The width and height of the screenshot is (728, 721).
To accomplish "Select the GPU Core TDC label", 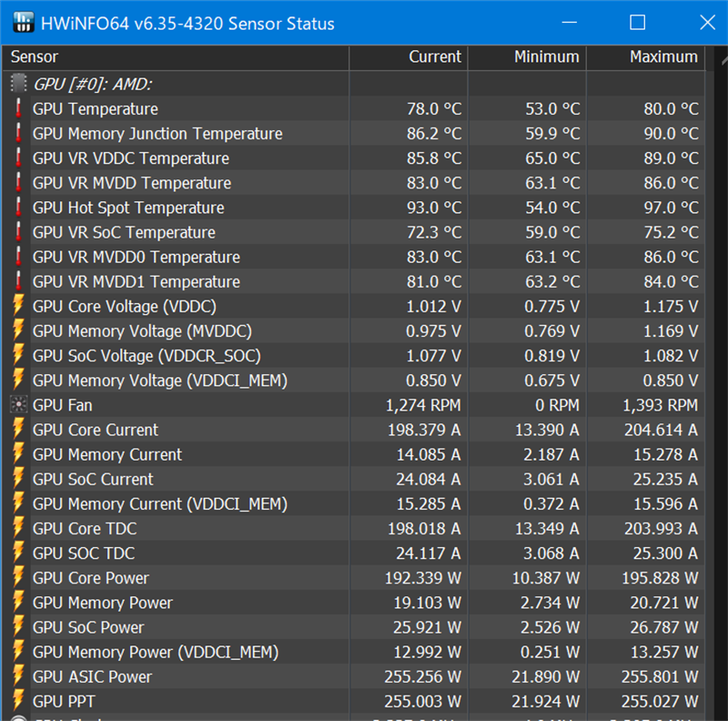I will [x=85, y=529].
